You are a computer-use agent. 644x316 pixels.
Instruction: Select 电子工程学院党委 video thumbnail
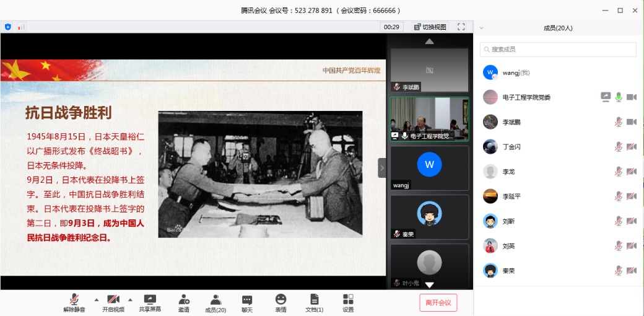[429, 118]
